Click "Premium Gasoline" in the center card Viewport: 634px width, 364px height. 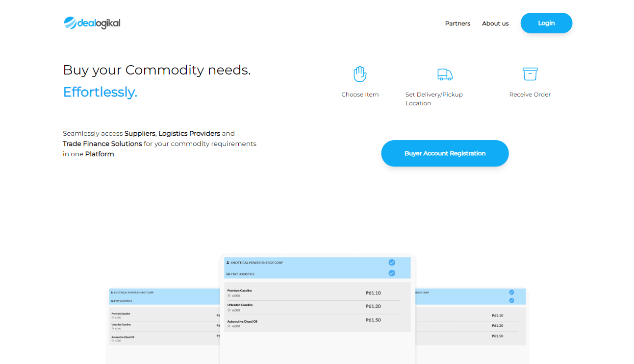(239, 291)
